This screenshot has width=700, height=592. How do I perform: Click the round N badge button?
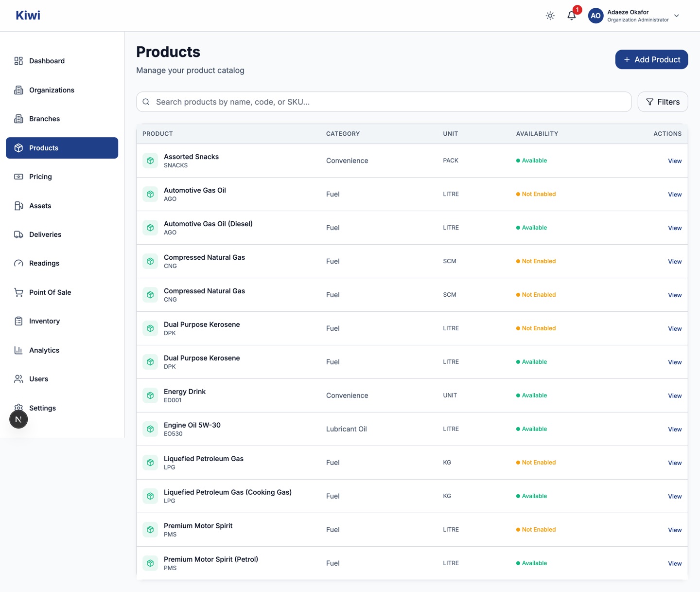click(18, 419)
